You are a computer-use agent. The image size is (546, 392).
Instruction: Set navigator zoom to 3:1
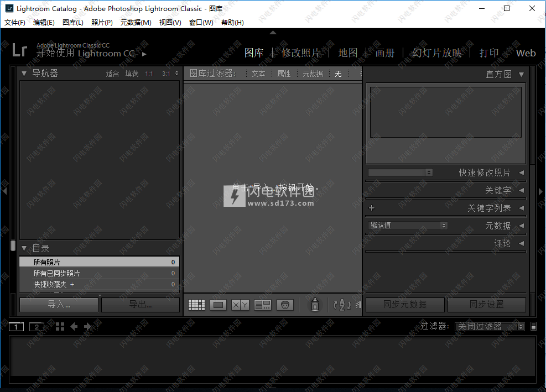click(x=166, y=74)
